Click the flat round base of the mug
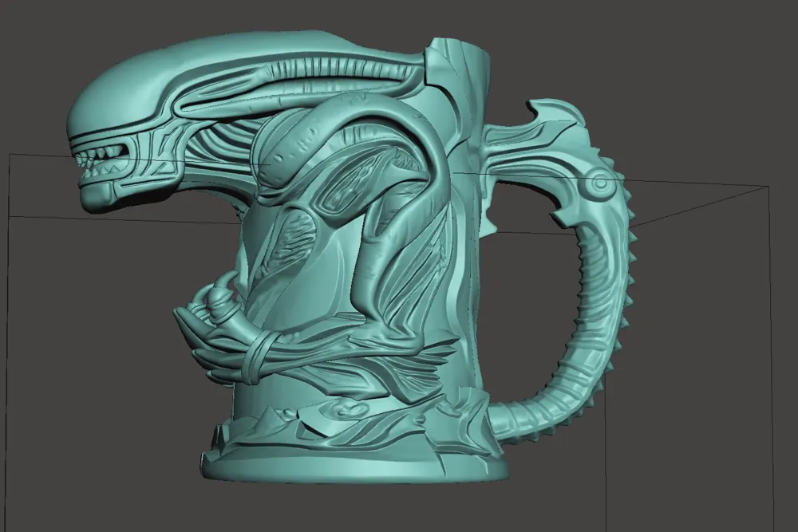Image resolution: width=798 pixels, height=532 pixels. pyautogui.click(x=354, y=464)
